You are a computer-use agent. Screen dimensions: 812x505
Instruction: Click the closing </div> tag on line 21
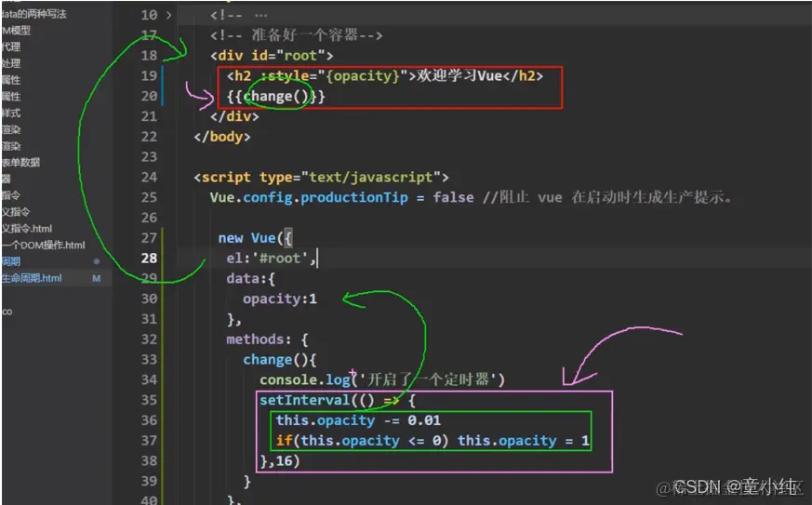pyautogui.click(x=234, y=116)
